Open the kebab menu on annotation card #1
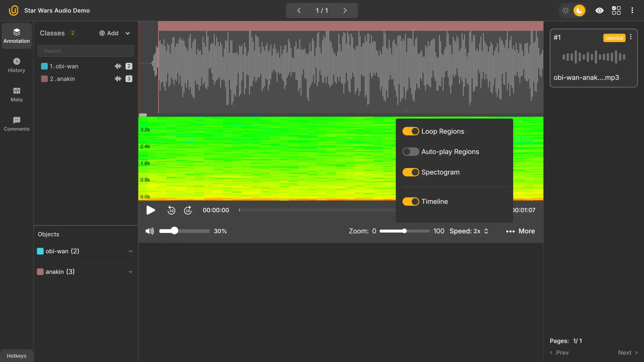Image resolution: width=644 pixels, height=362 pixels. (x=630, y=37)
